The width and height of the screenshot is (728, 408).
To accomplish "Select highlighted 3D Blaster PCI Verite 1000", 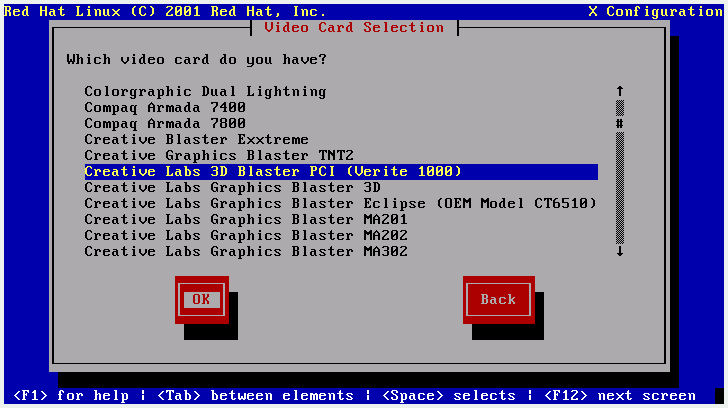I will pyautogui.click(x=341, y=172).
